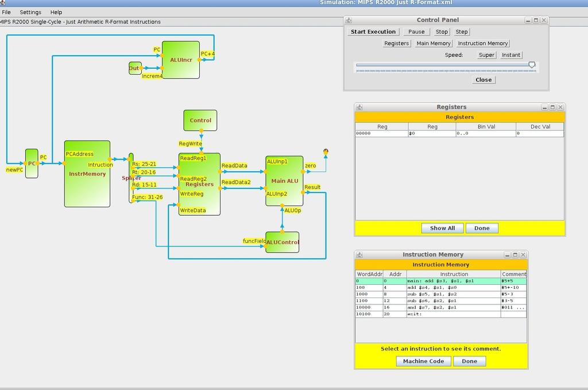Open Registers from Control Panel

click(396, 44)
